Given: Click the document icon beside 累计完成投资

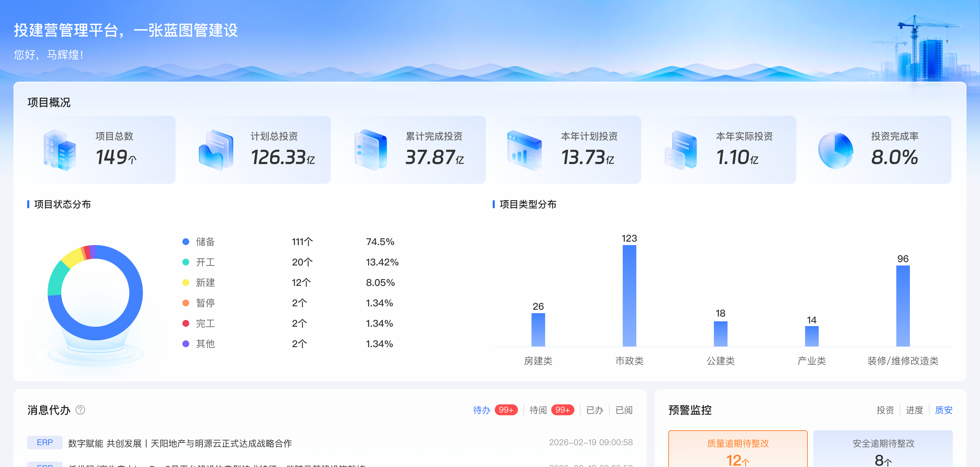Looking at the screenshot, I should pyautogui.click(x=371, y=149).
